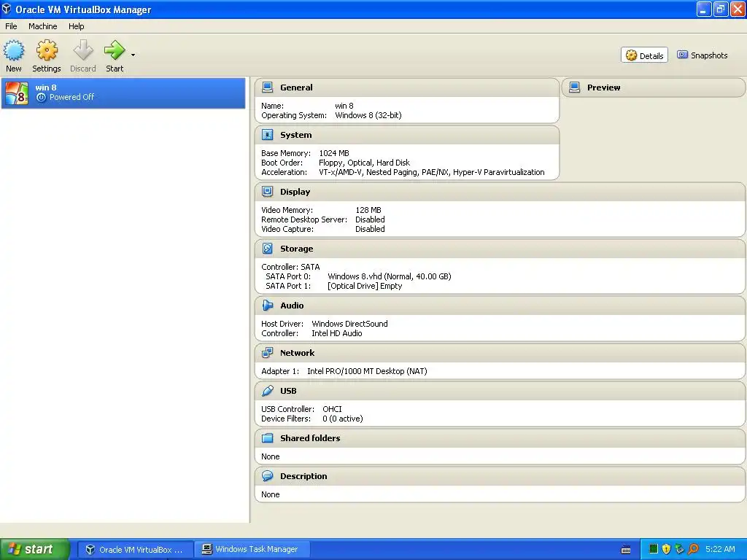Click the Preview header text
Viewport: 747px width, 560px height.
(x=603, y=87)
